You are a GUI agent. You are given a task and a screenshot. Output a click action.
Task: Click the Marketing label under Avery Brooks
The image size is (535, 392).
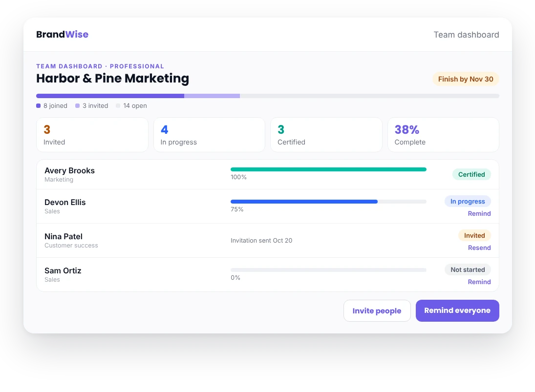(x=59, y=180)
